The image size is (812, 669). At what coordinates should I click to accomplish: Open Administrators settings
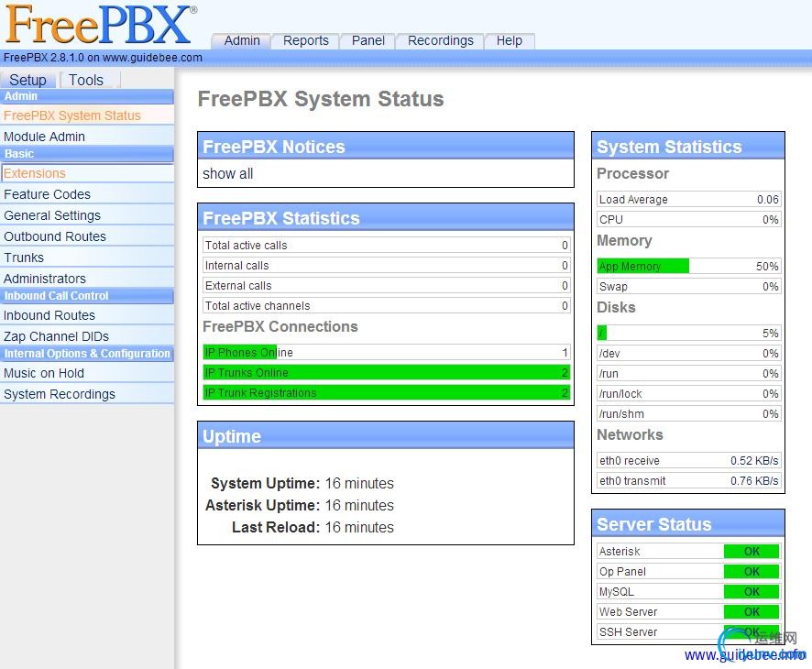pyautogui.click(x=87, y=279)
